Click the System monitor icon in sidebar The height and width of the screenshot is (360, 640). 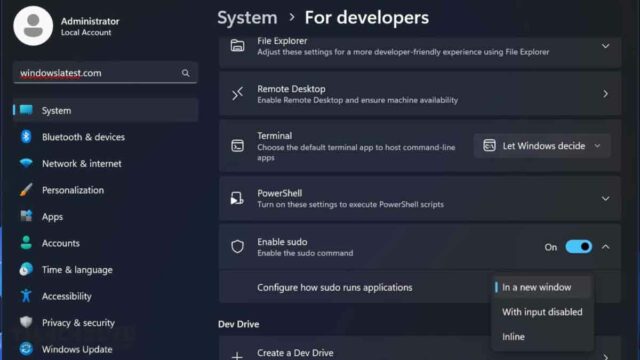coord(26,110)
